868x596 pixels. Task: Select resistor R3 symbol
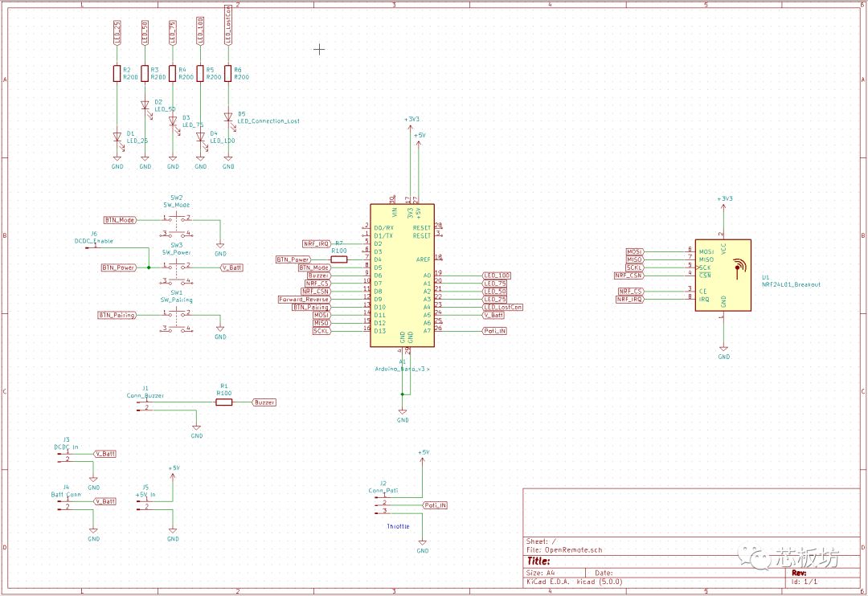pyautogui.click(x=145, y=73)
